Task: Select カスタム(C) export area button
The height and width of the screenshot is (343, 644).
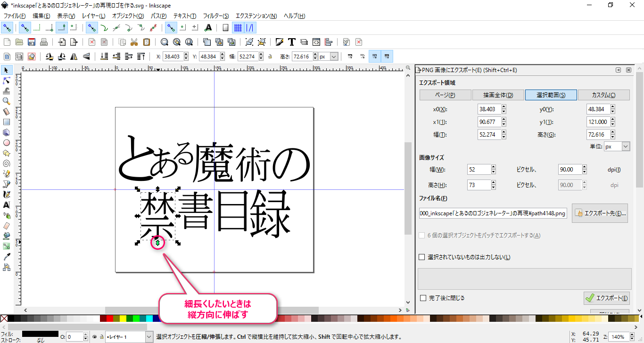Action: coord(603,95)
